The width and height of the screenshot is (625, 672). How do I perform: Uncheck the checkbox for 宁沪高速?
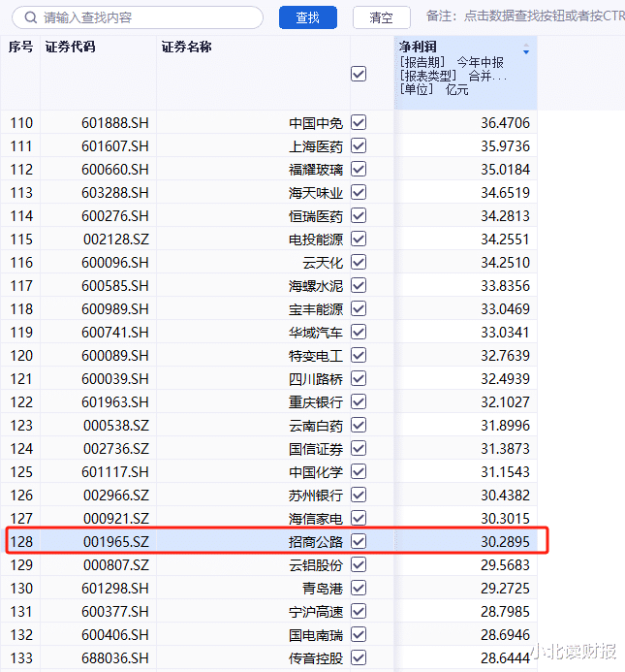coord(359,611)
